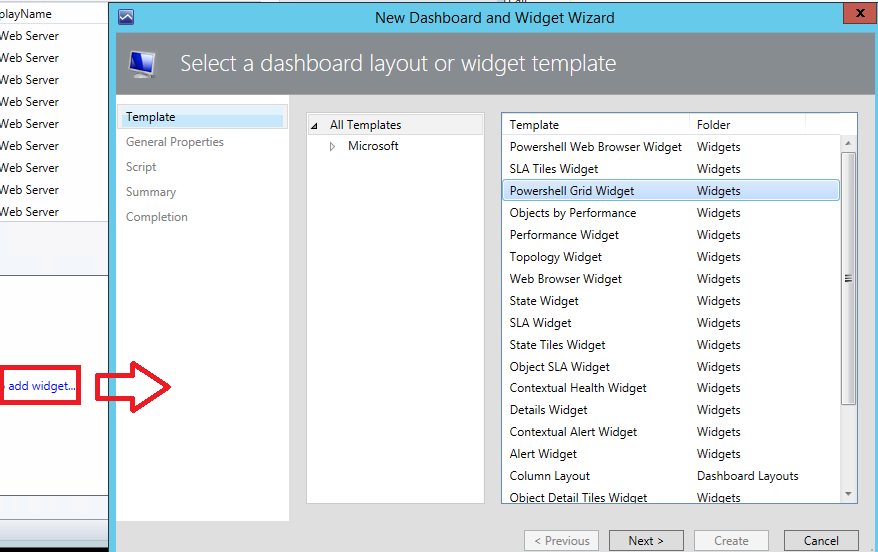Close the New Dashboard wizard window

click(x=860, y=13)
